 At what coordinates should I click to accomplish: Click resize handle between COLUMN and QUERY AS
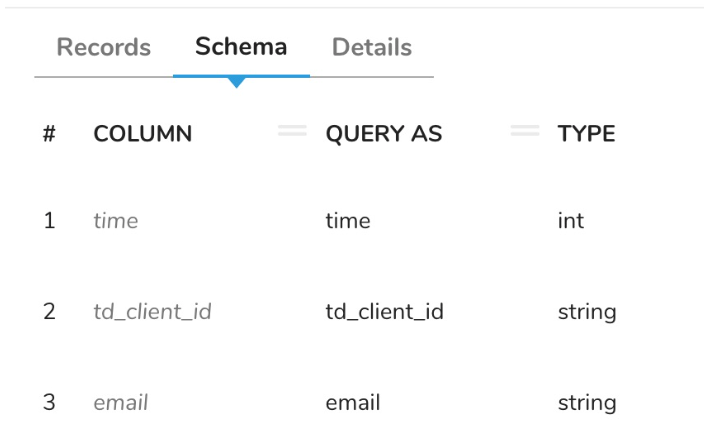(x=291, y=131)
